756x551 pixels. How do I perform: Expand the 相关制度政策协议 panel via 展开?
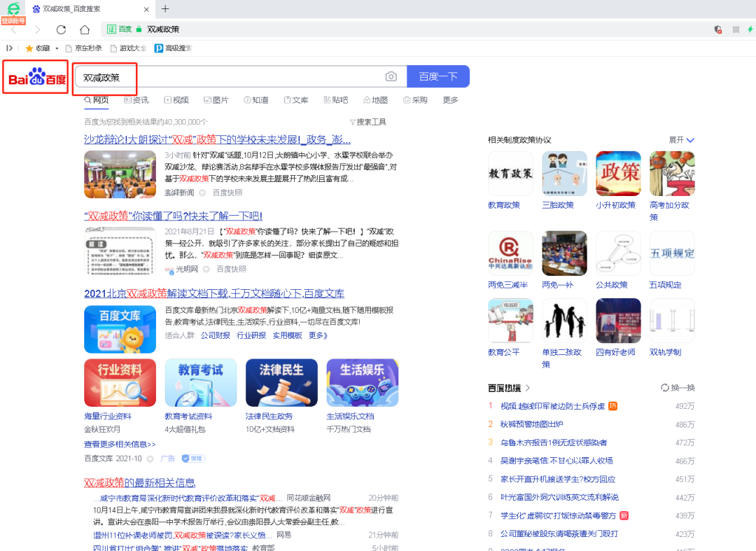point(681,140)
